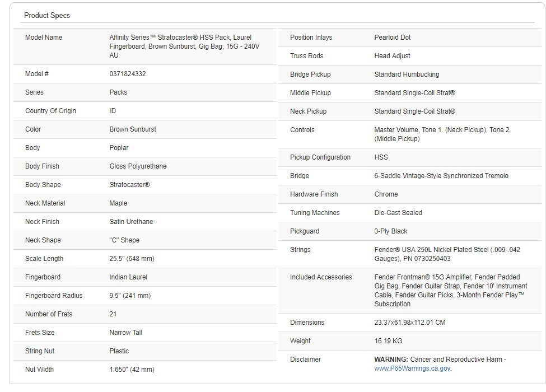Click the Pickguard 3-Ply Black value
The image size is (546, 392).
(391, 231)
